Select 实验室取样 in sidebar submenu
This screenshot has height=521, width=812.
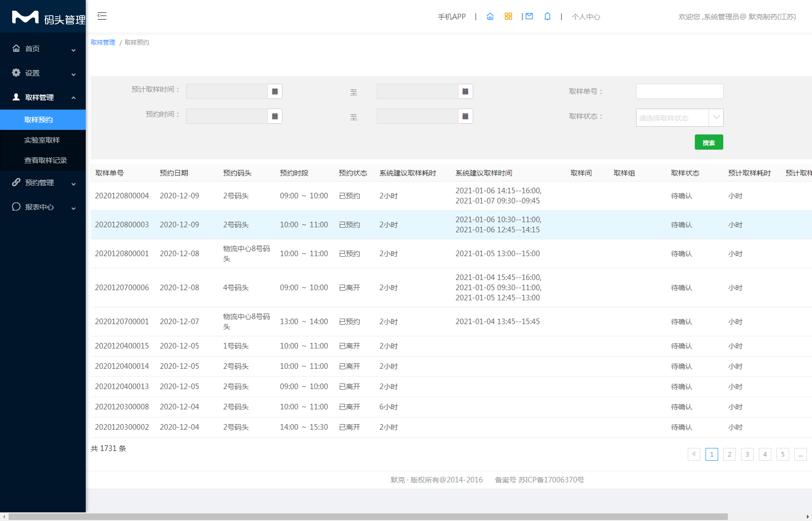tap(43, 140)
